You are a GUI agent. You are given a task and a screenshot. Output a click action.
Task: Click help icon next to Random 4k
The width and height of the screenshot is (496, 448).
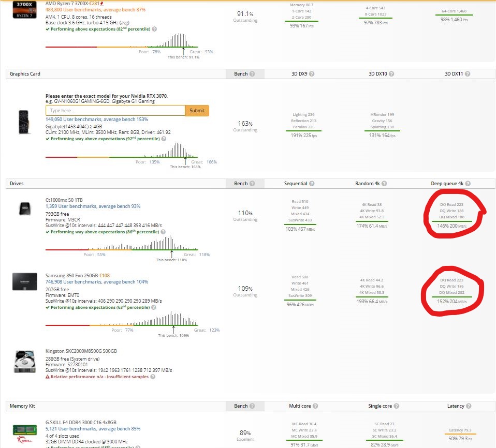384,183
